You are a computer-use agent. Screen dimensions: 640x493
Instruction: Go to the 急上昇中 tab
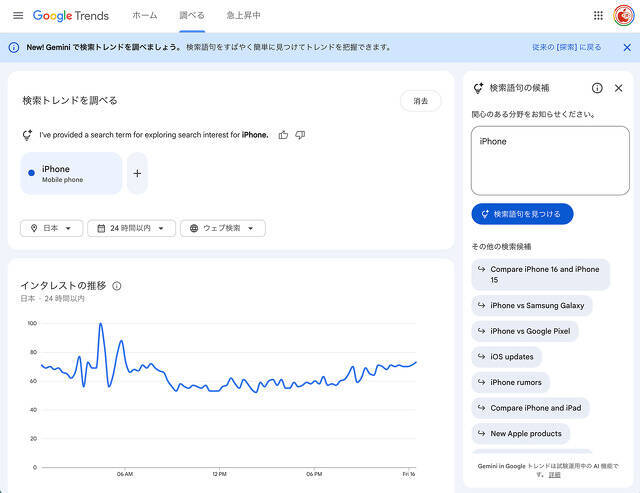pos(243,16)
